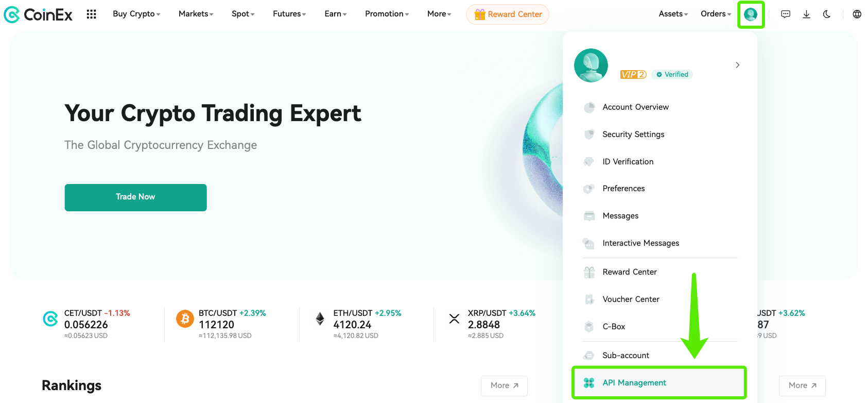
Task: Click the large profile avatar picture
Action: click(591, 65)
